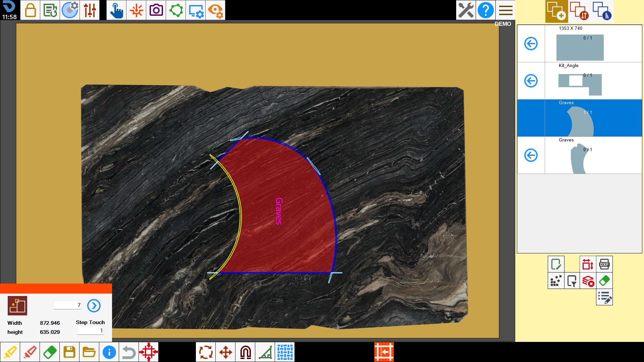This screenshot has width=644, height=362.
Task: Click the blue info icon
Action: (109, 352)
